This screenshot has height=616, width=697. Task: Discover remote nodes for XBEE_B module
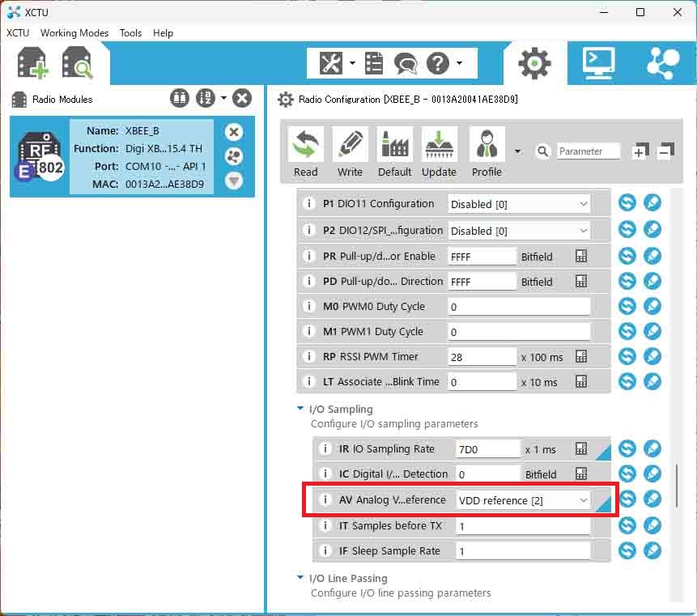[x=234, y=156]
